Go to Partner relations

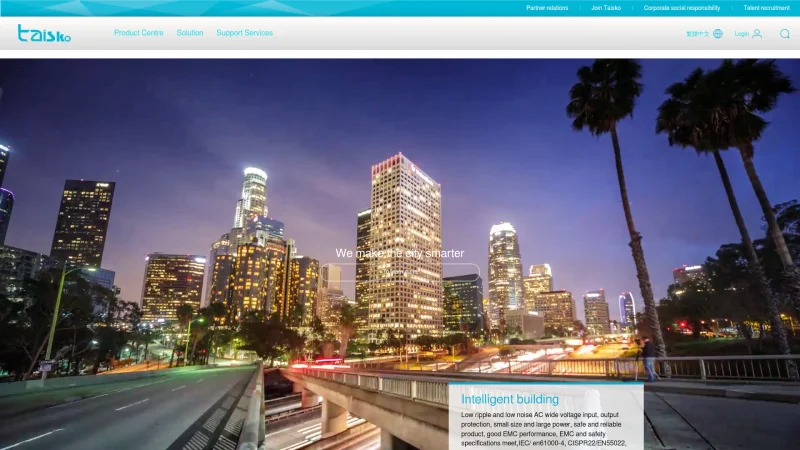point(547,8)
